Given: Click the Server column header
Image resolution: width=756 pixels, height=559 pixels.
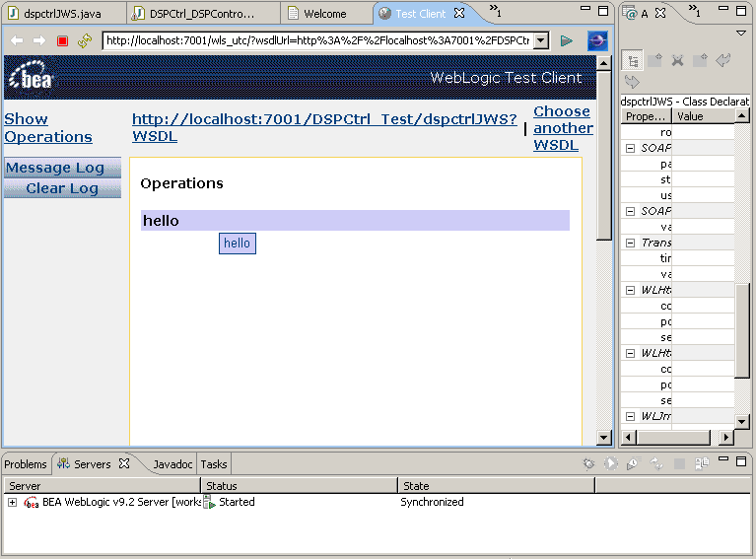Looking at the screenshot, I should pyautogui.click(x=103, y=486).
